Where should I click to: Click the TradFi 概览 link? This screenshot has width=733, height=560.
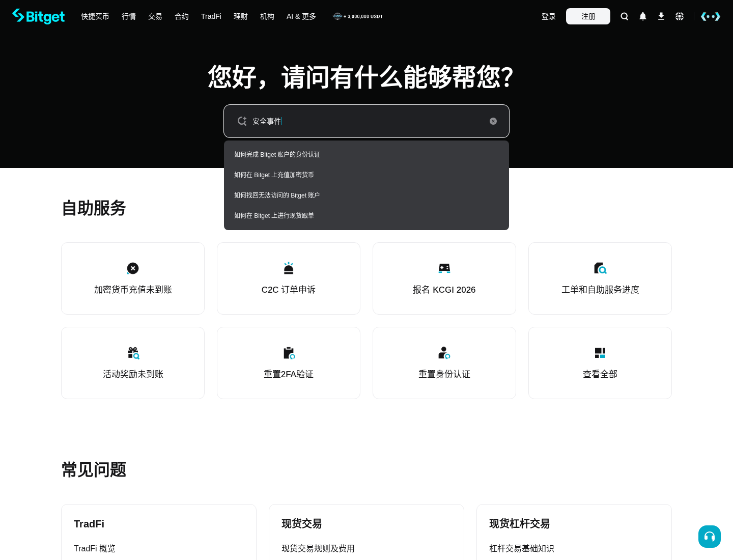point(95,548)
